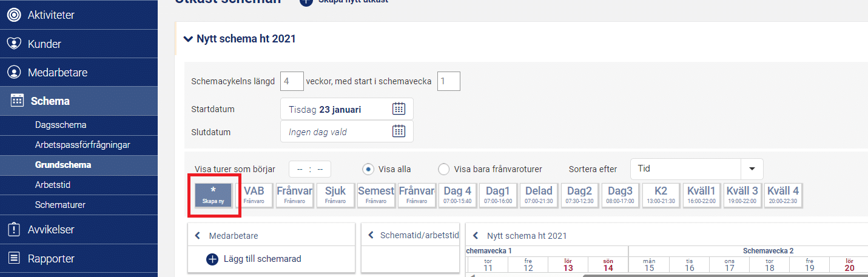Click the Medarbetare person icon

click(x=14, y=72)
